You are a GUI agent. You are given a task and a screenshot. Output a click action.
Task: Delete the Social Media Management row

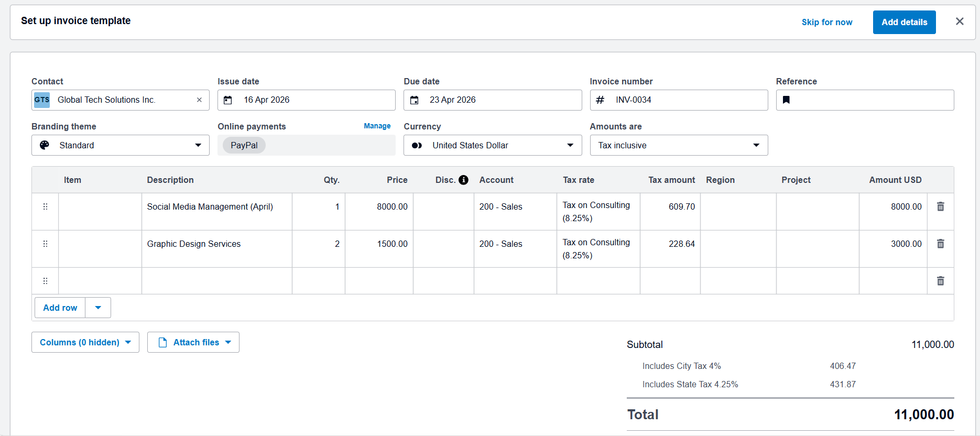click(941, 206)
